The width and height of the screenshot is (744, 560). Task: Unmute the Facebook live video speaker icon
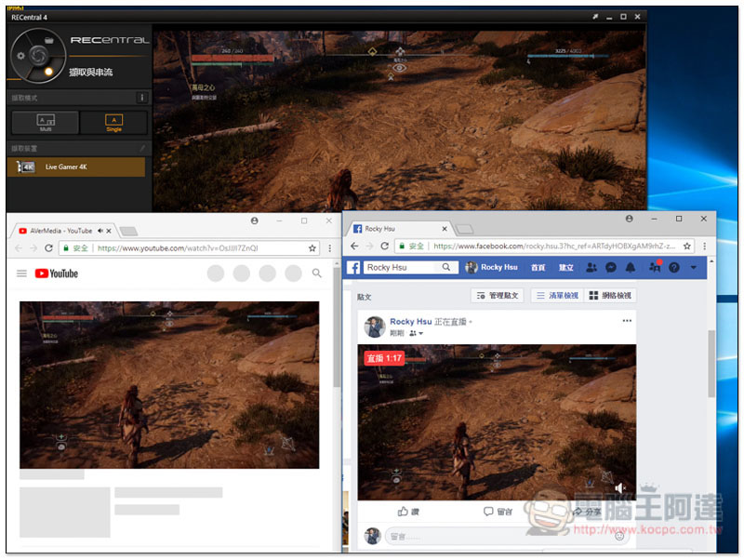tap(620, 487)
